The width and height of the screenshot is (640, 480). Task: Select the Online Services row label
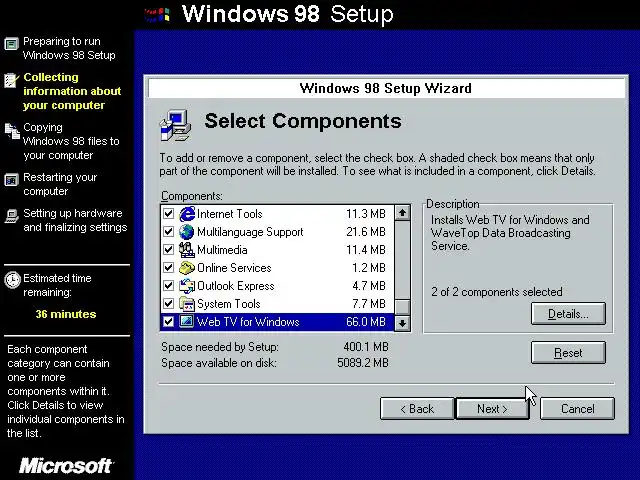(x=234, y=268)
